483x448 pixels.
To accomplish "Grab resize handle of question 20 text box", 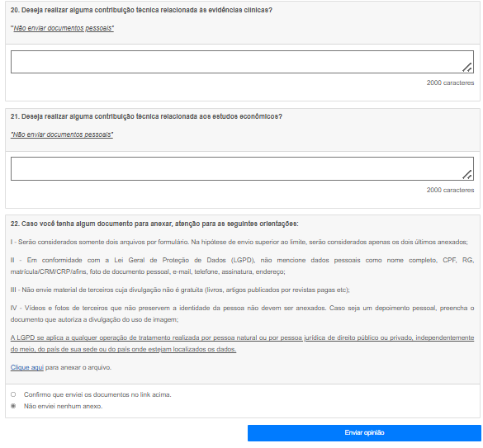I will (467, 68).
